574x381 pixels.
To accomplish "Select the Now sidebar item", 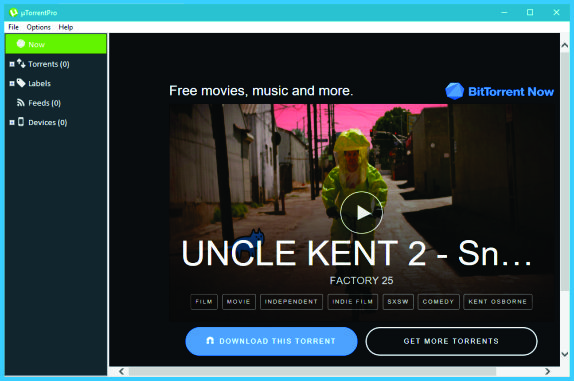I will pos(56,44).
